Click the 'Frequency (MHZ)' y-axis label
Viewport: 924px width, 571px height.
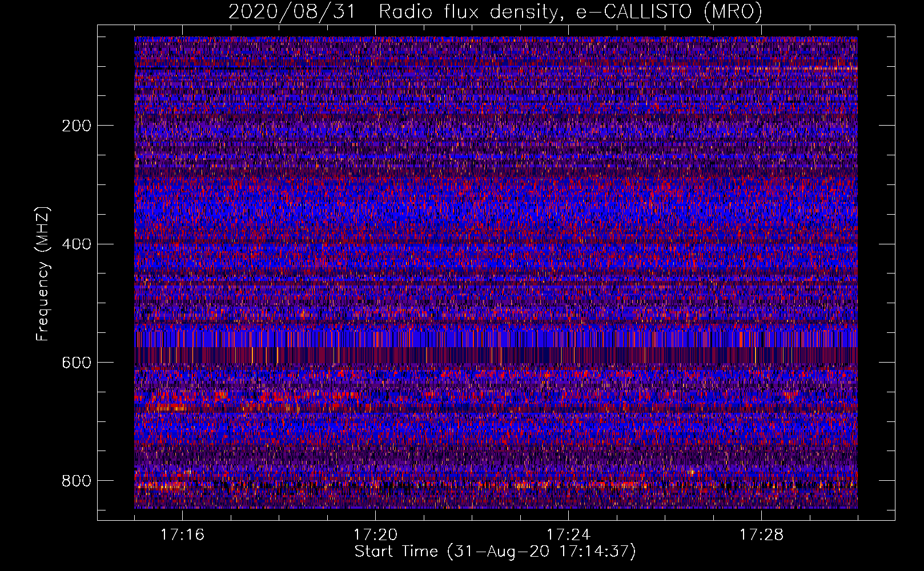[43, 274]
